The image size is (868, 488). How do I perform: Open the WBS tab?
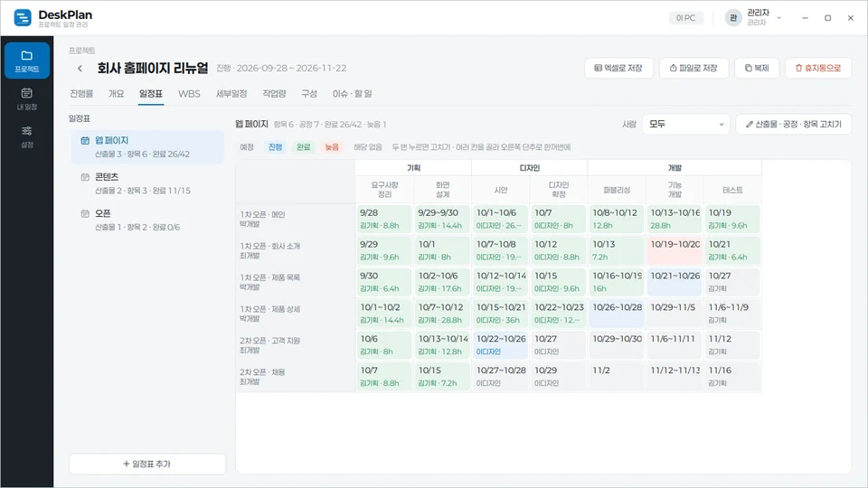[x=189, y=93]
